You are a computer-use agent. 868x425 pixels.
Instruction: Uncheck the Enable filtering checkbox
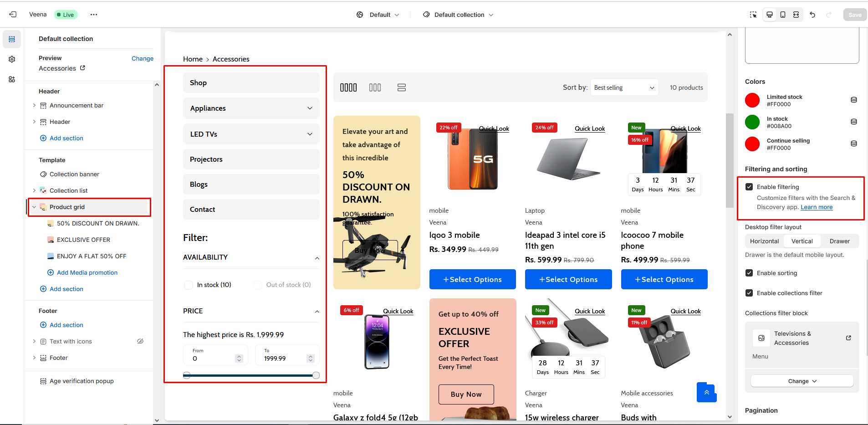[749, 187]
